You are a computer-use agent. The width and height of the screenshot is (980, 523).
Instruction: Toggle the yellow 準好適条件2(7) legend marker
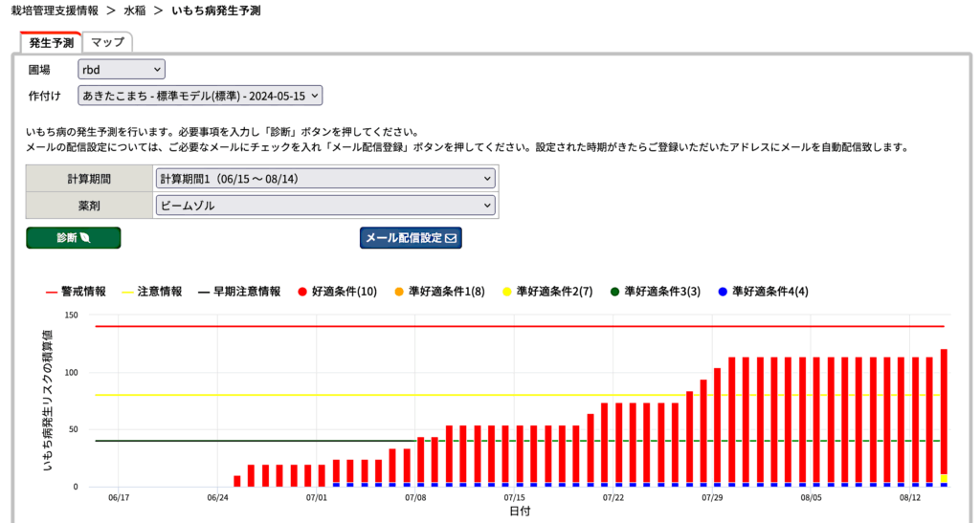click(506, 292)
